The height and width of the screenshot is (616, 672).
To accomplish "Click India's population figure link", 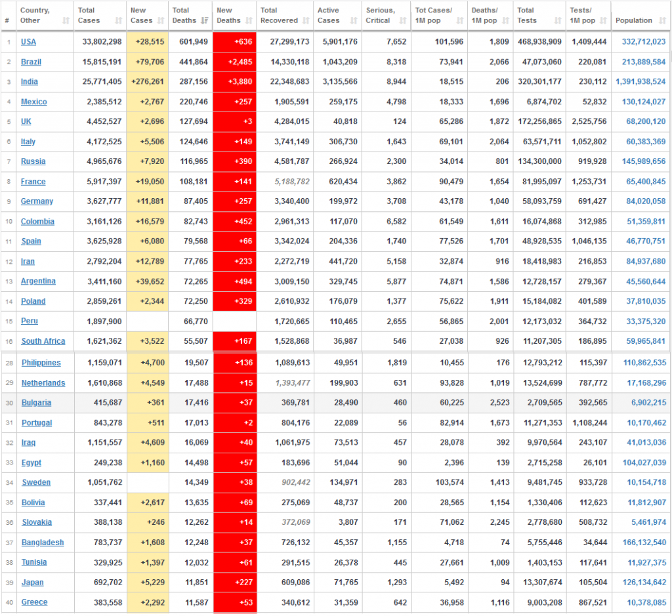I will (640, 82).
